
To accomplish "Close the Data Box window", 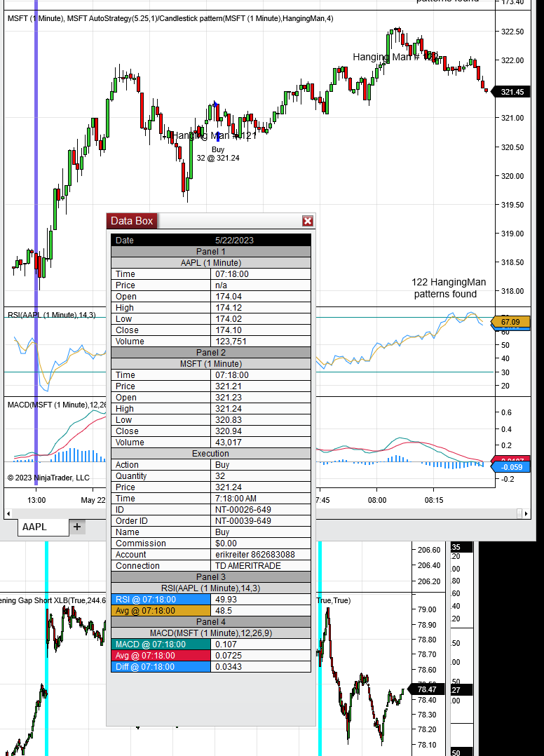I will tap(308, 221).
